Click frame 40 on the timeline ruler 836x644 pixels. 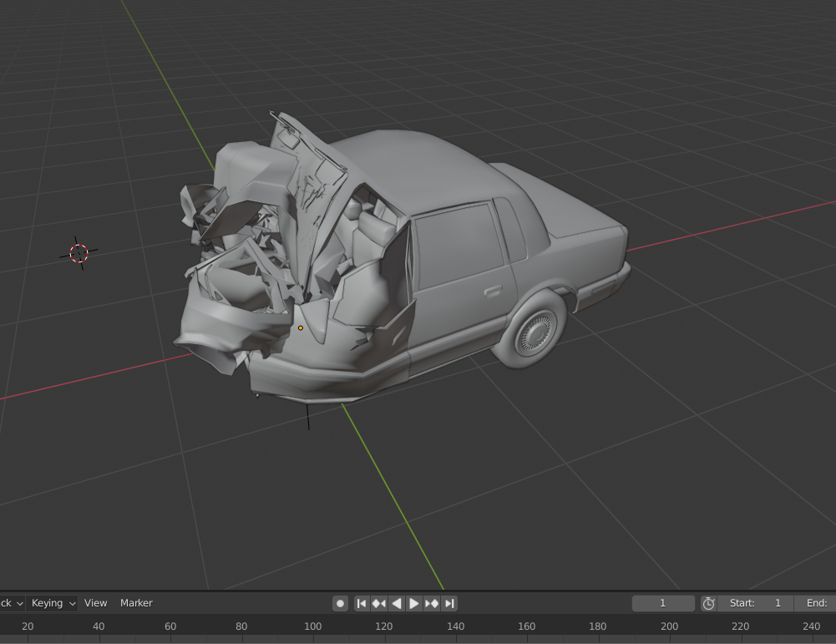click(x=99, y=626)
